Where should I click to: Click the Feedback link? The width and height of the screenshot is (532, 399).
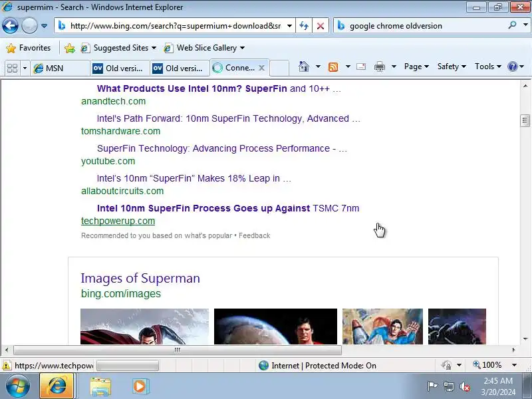(x=254, y=235)
